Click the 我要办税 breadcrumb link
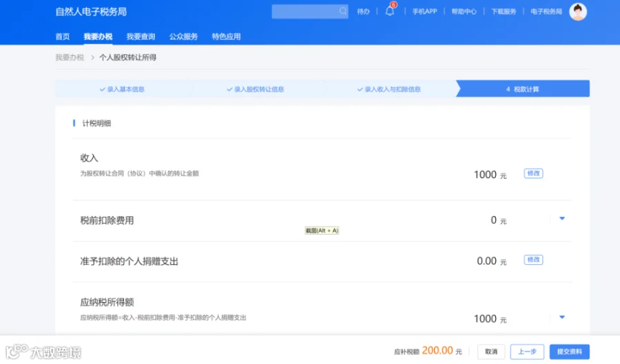This screenshot has height=364, width=620. (70, 58)
